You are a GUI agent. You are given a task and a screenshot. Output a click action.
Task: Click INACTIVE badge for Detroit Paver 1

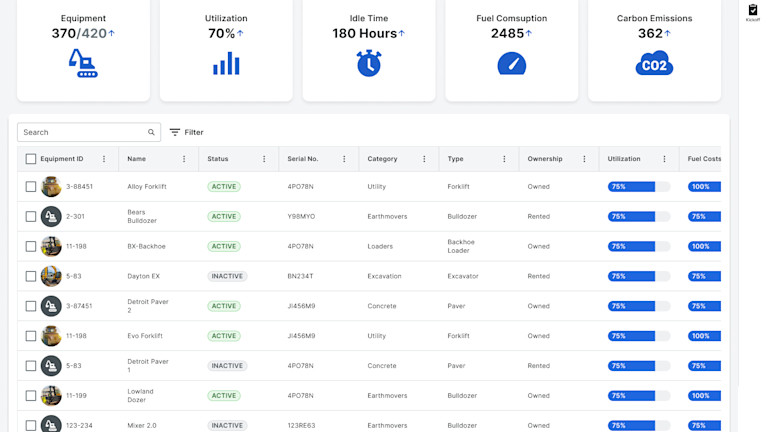227,366
